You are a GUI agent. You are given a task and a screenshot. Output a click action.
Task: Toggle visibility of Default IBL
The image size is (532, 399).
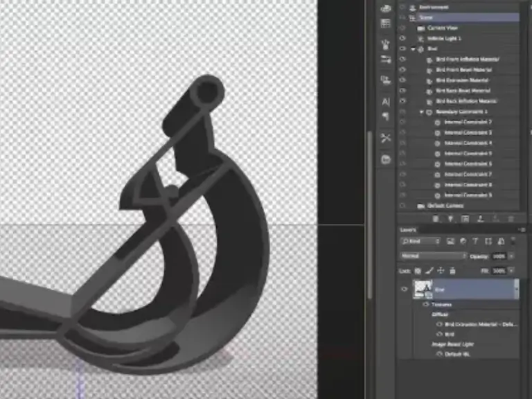coord(439,354)
